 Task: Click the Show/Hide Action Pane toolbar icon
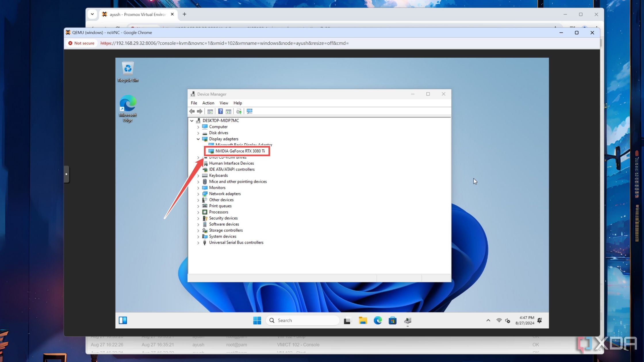point(229,111)
